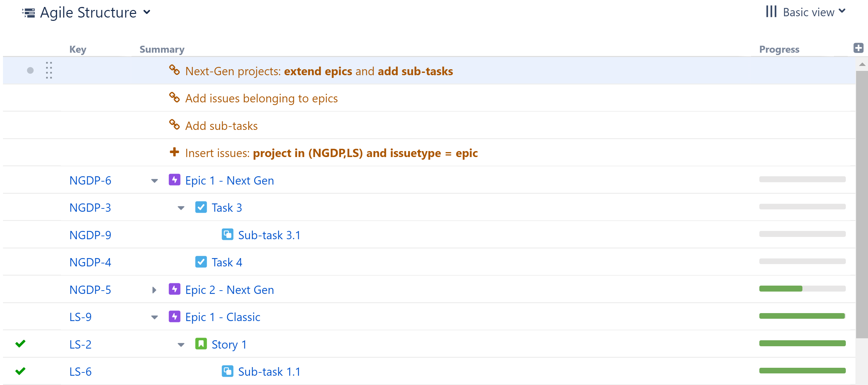Click the epic icon next to Epic 1 - Next Gen
This screenshot has width=868, height=385.
(x=175, y=180)
